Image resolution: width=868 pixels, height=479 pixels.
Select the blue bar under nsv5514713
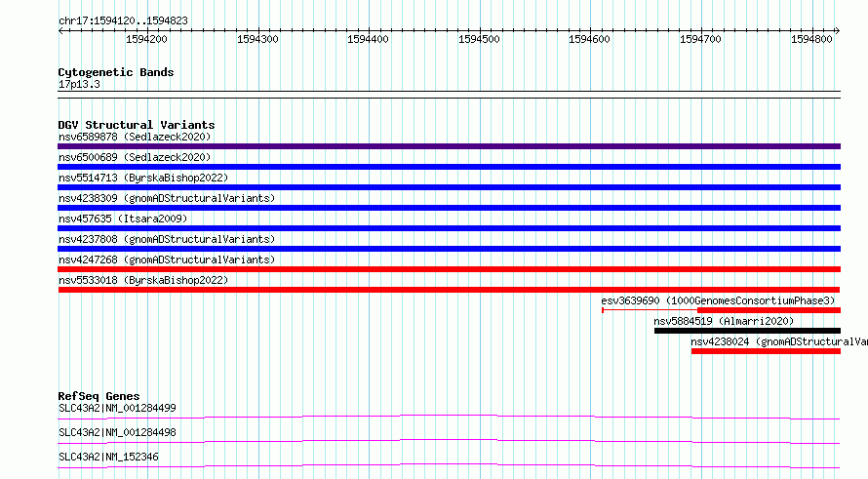[x=449, y=187]
